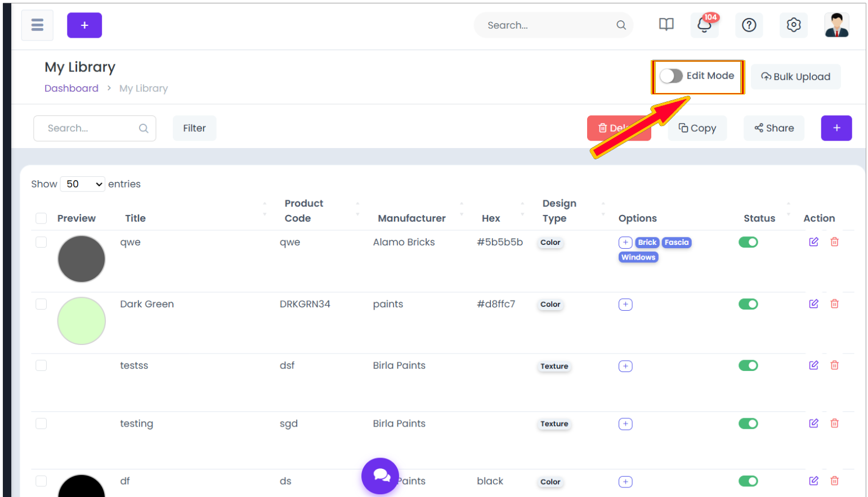This screenshot has width=868, height=497.
Task: Delete the df row
Action: [x=834, y=481]
